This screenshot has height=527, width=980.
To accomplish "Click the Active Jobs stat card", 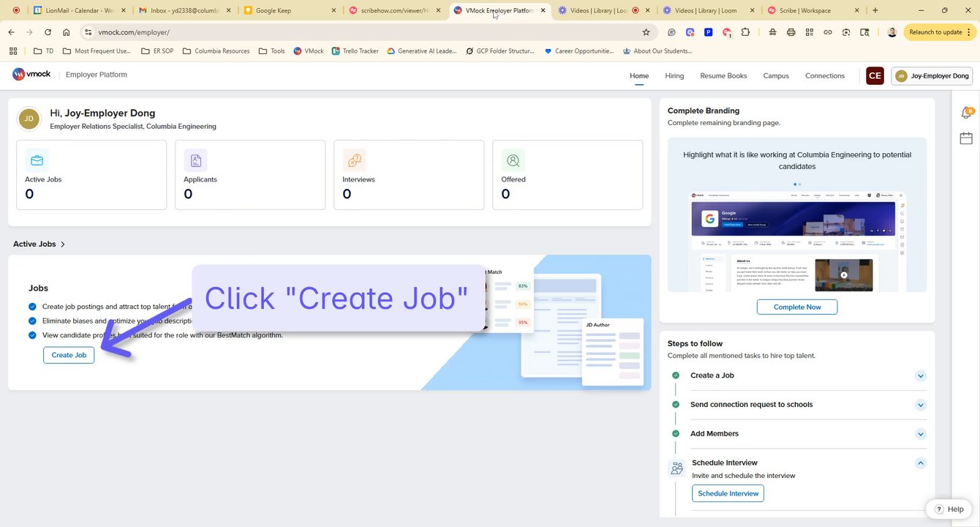I will pos(91,175).
